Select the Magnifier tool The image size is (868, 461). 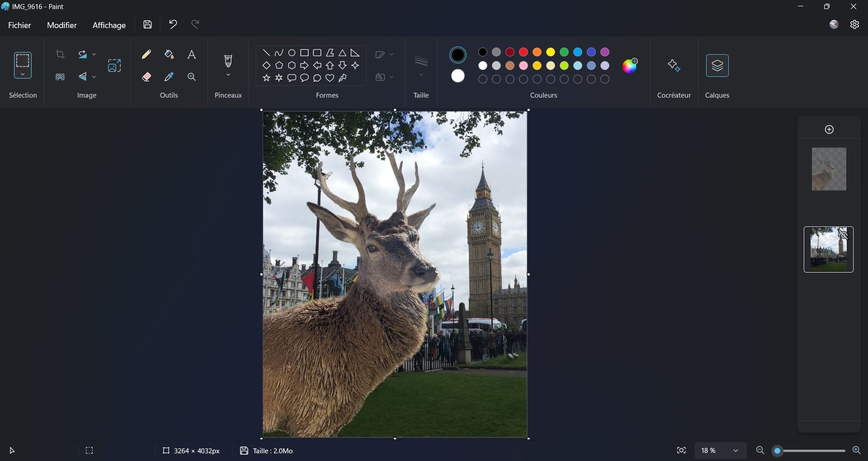pyautogui.click(x=192, y=77)
